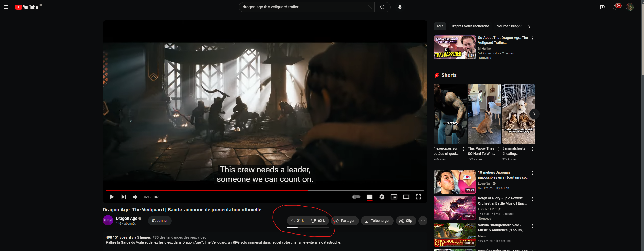Open player settings gear
This screenshot has width=644, height=251.
point(382,197)
